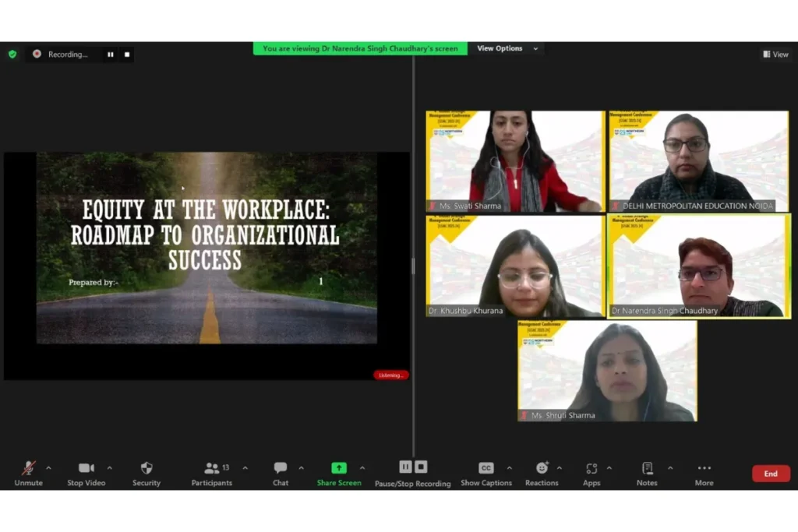Stop recording from bottom toolbar

421,467
